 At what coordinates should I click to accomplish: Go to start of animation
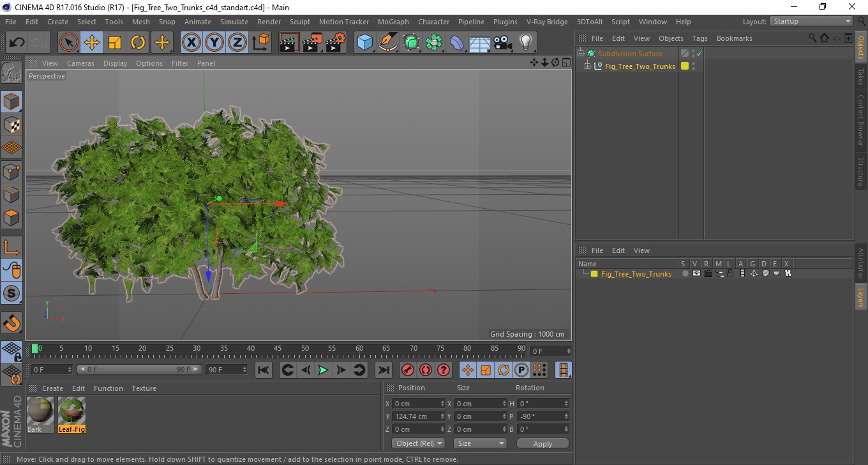click(x=264, y=370)
